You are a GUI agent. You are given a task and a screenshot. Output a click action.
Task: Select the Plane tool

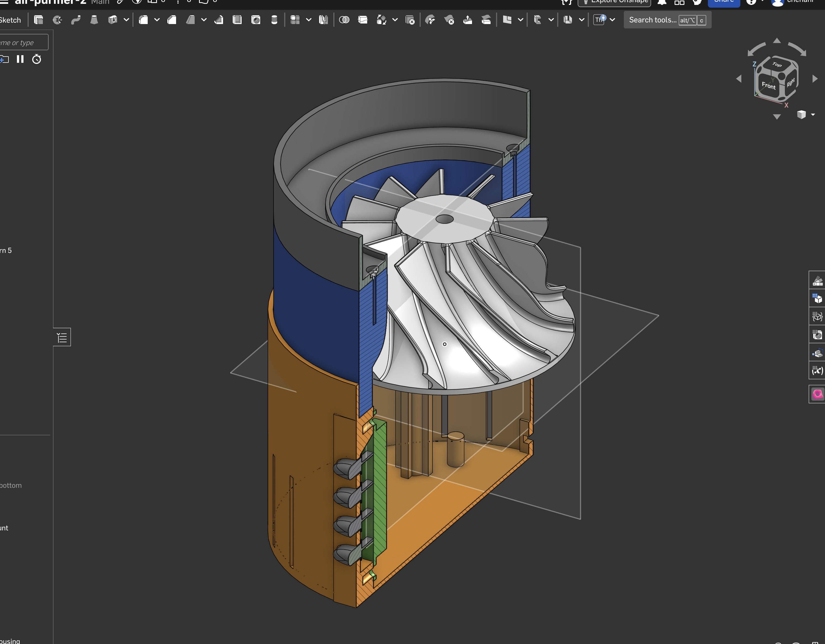pos(507,20)
